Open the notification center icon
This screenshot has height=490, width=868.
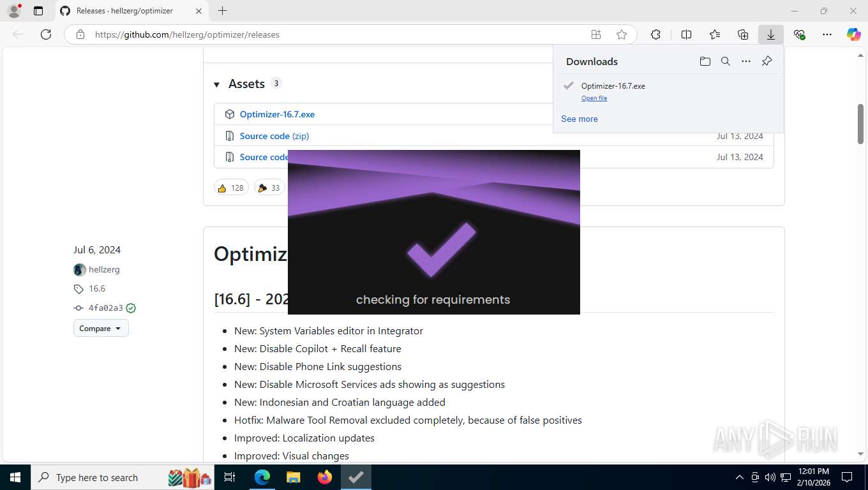click(847, 477)
